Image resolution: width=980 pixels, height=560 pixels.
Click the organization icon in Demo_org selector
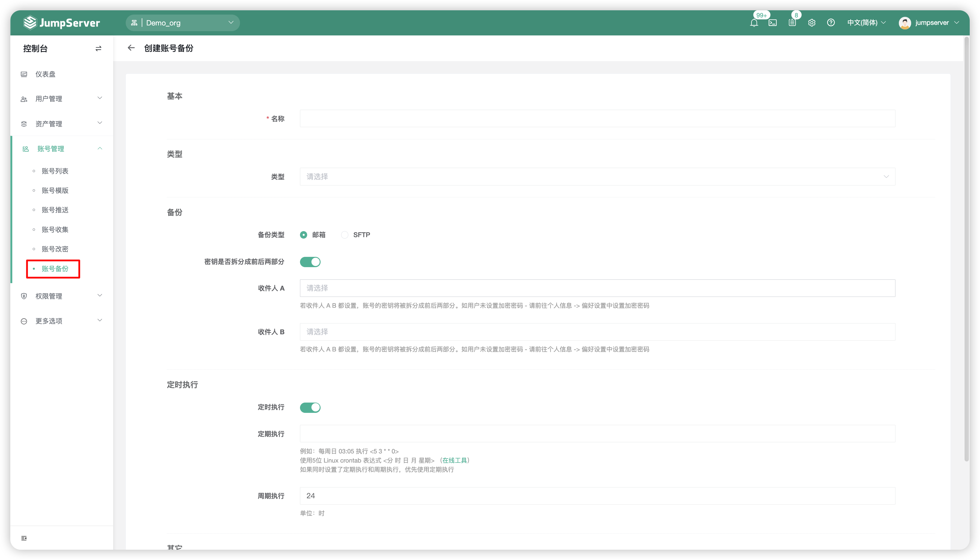(x=134, y=23)
